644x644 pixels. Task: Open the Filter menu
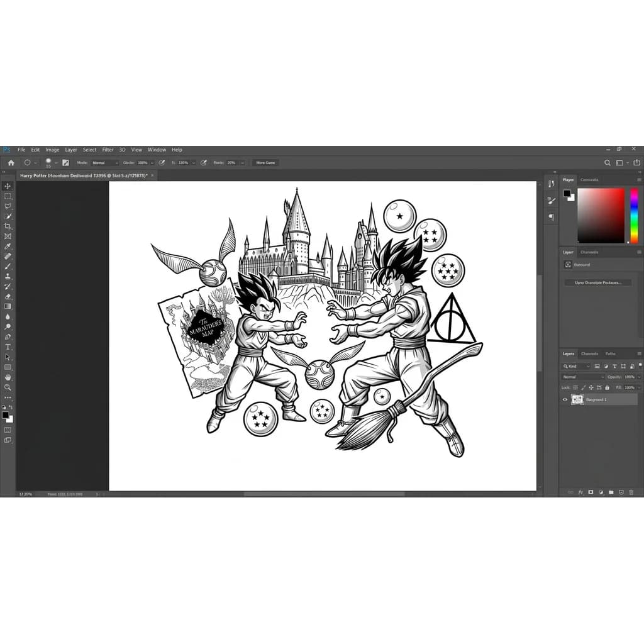point(108,150)
